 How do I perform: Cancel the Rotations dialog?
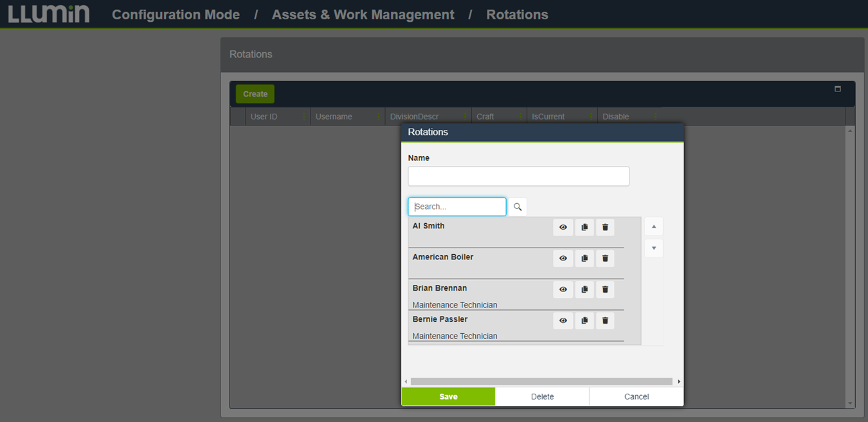tap(637, 397)
